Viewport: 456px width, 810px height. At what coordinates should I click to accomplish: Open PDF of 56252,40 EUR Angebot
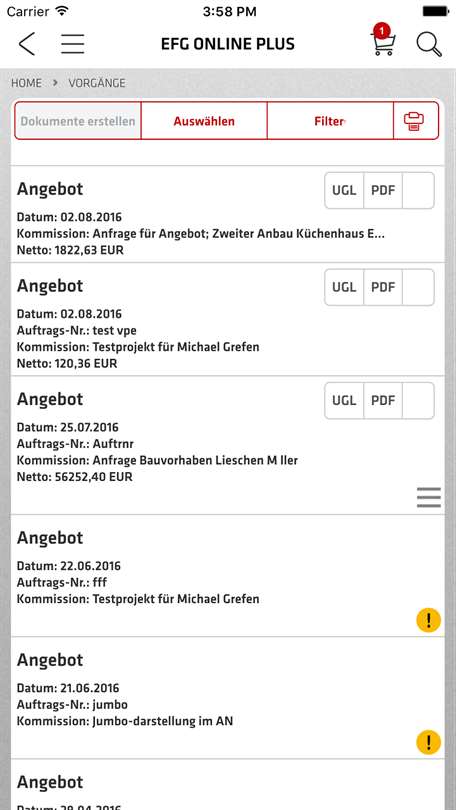click(383, 400)
